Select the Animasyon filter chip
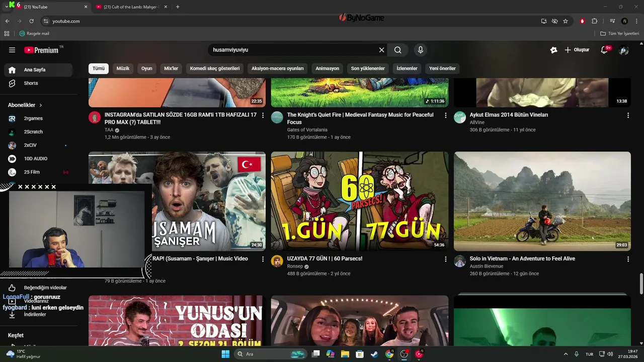The width and height of the screenshot is (644, 362). (x=328, y=68)
